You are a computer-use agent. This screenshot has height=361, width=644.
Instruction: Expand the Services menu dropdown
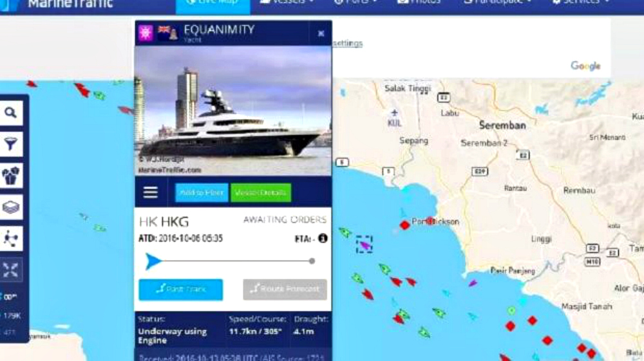pos(580,3)
